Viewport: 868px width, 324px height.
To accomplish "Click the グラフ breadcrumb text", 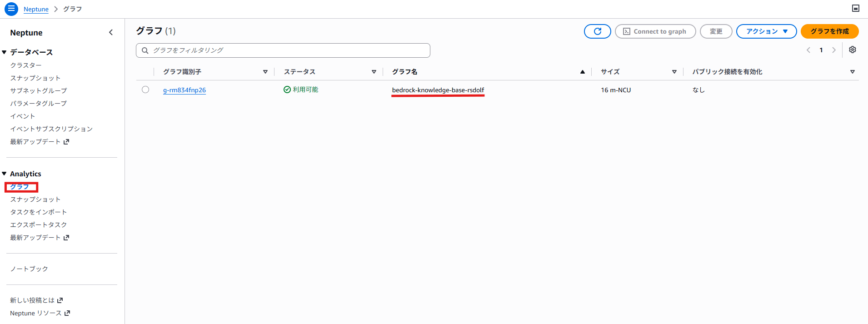I will 72,9.
